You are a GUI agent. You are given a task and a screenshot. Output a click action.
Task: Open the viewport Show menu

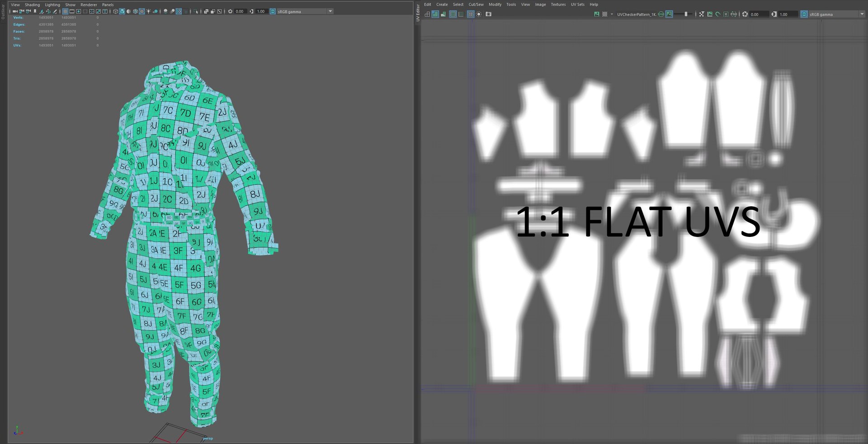coord(70,5)
